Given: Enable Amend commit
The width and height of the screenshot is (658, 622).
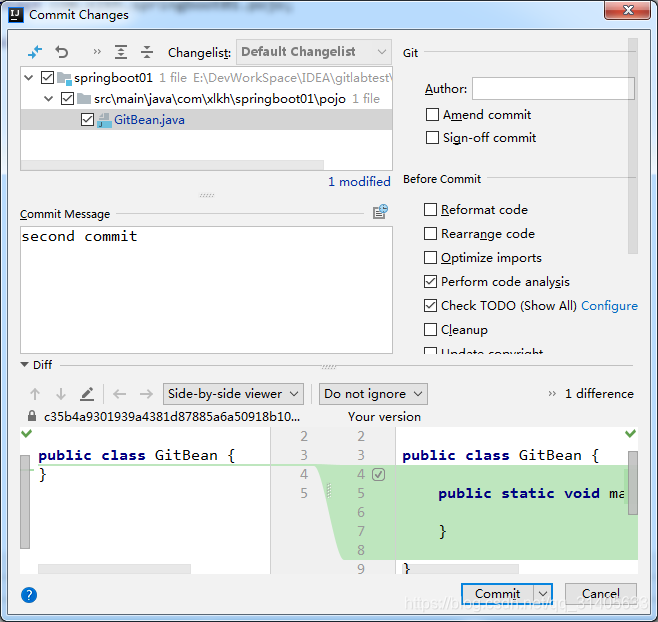Looking at the screenshot, I should (432, 115).
